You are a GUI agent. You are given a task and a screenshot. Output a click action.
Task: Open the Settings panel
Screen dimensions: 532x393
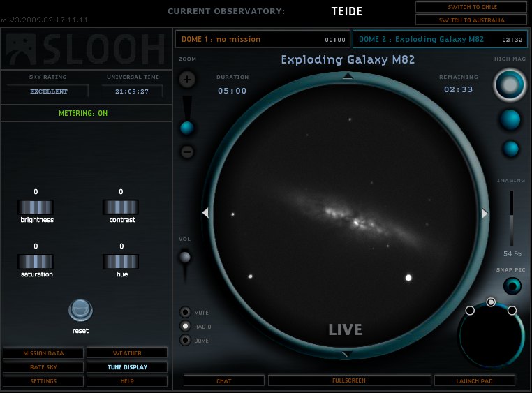pos(43,381)
